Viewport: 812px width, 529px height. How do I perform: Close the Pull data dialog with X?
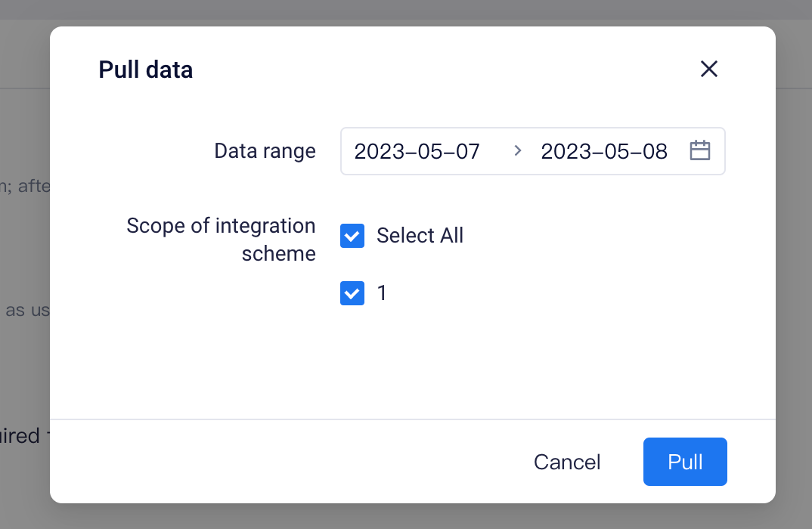[709, 69]
